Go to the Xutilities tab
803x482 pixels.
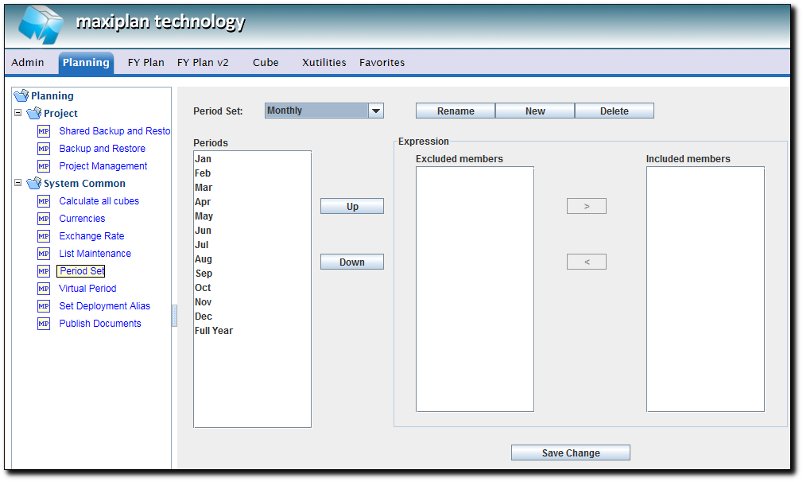point(324,62)
